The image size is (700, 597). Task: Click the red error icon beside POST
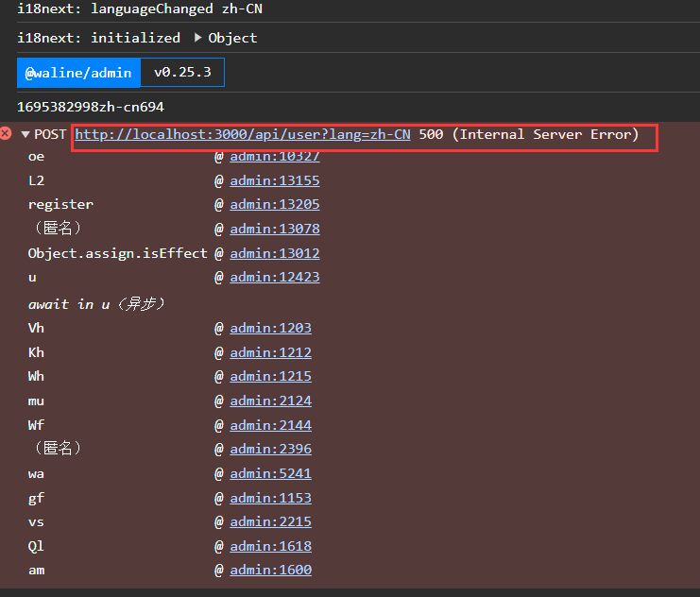pyautogui.click(x=7, y=134)
